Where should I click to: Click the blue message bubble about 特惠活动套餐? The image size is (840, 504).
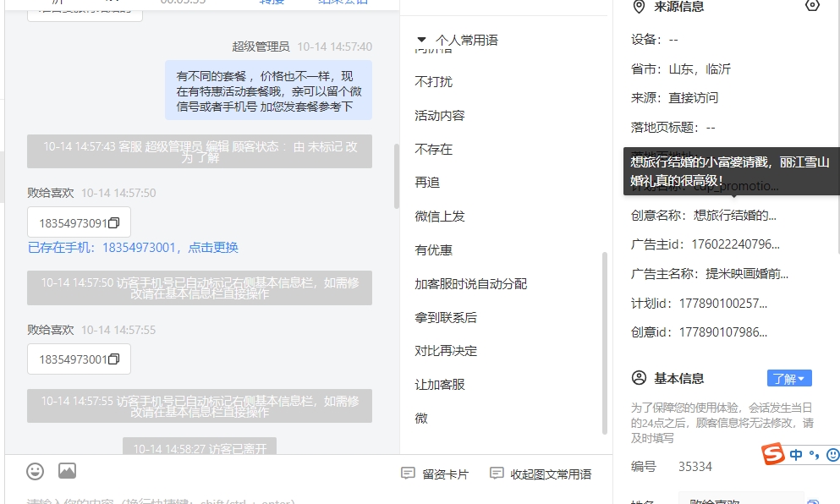point(268,90)
